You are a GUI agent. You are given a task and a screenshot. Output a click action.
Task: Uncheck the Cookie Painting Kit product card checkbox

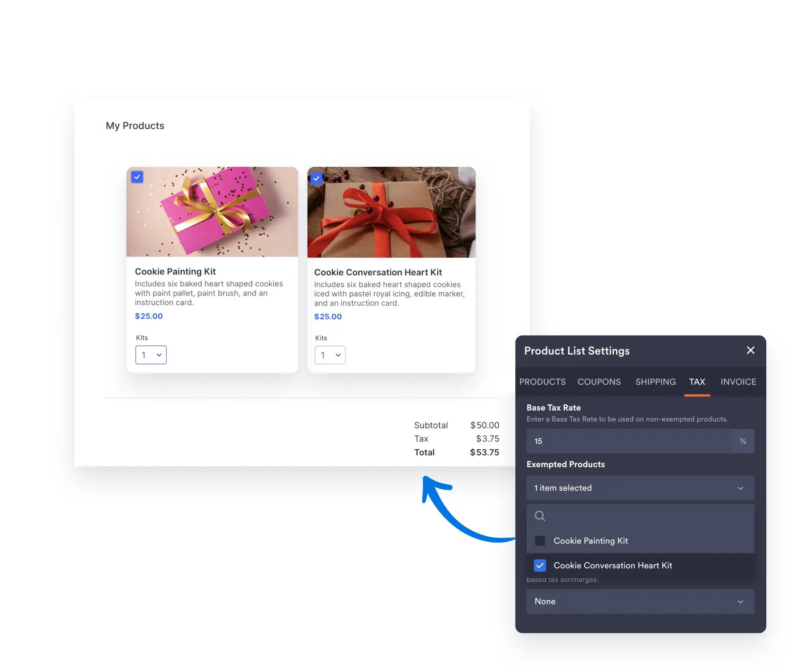(x=137, y=177)
